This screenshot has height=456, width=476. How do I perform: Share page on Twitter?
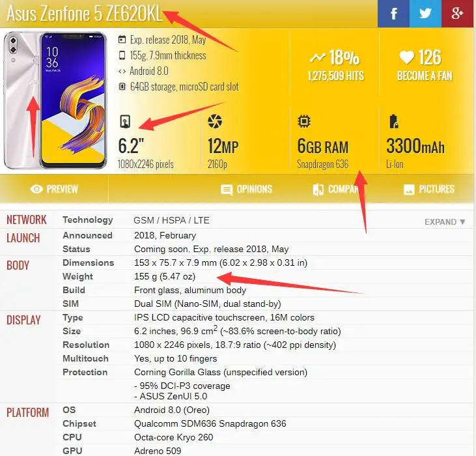click(x=425, y=14)
